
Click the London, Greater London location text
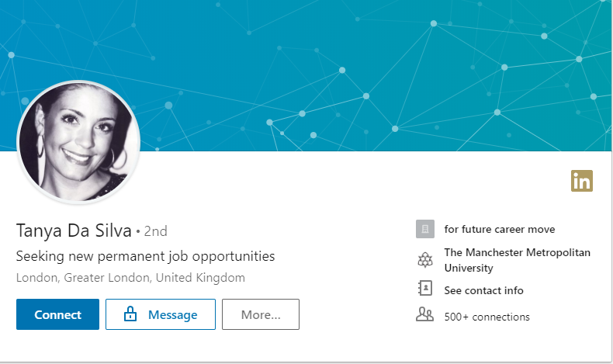coord(130,277)
